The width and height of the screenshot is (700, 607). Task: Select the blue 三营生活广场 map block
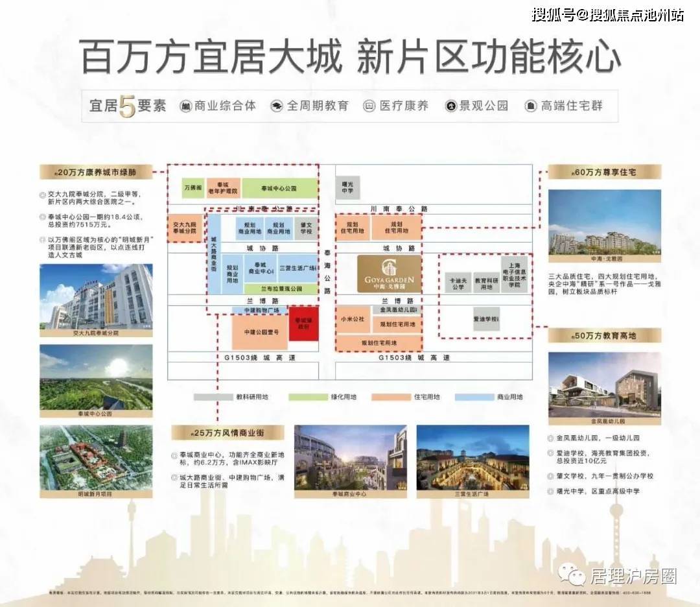tap(297, 268)
